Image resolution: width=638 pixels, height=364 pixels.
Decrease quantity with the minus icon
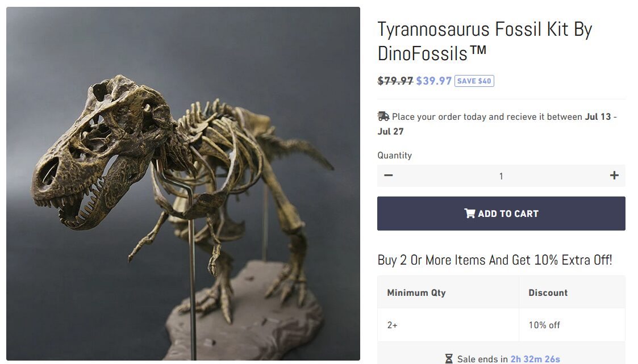(x=388, y=175)
